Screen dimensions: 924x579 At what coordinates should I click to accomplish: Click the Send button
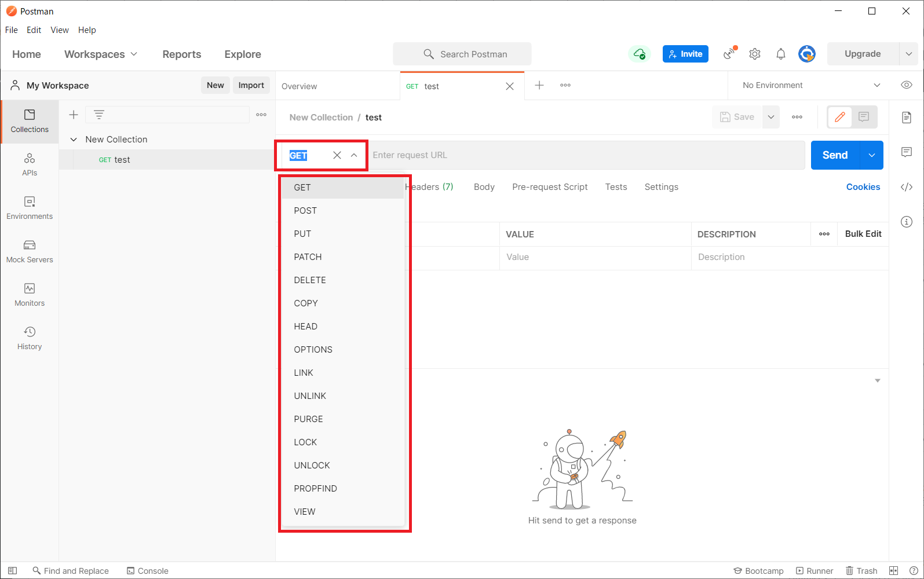pyautogui.click(x=835, y=155)
